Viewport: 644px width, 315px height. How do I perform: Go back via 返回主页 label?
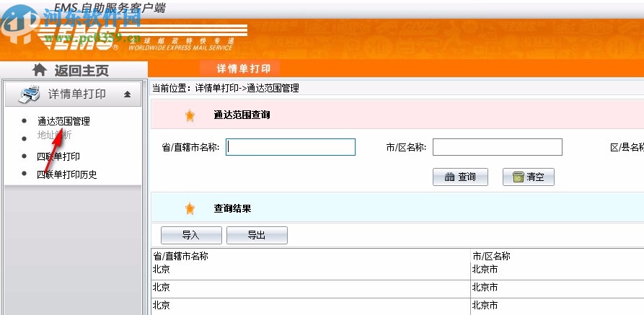pos(81,70)
